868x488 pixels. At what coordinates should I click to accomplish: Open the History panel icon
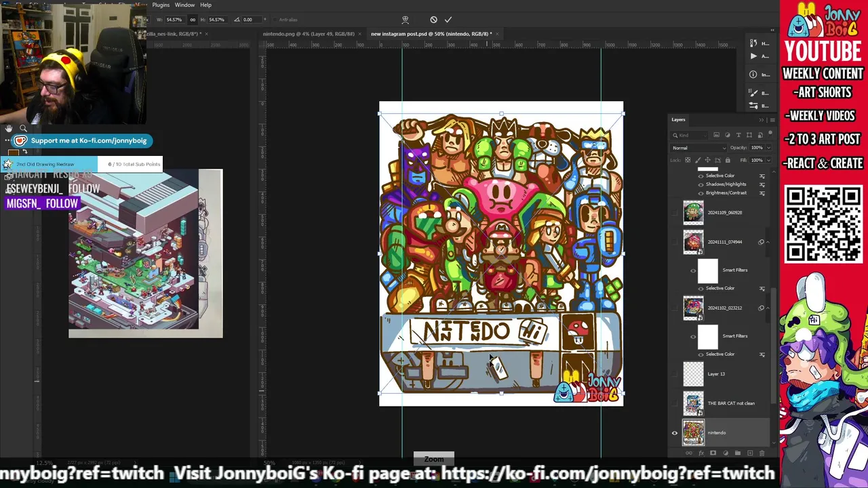753,43
